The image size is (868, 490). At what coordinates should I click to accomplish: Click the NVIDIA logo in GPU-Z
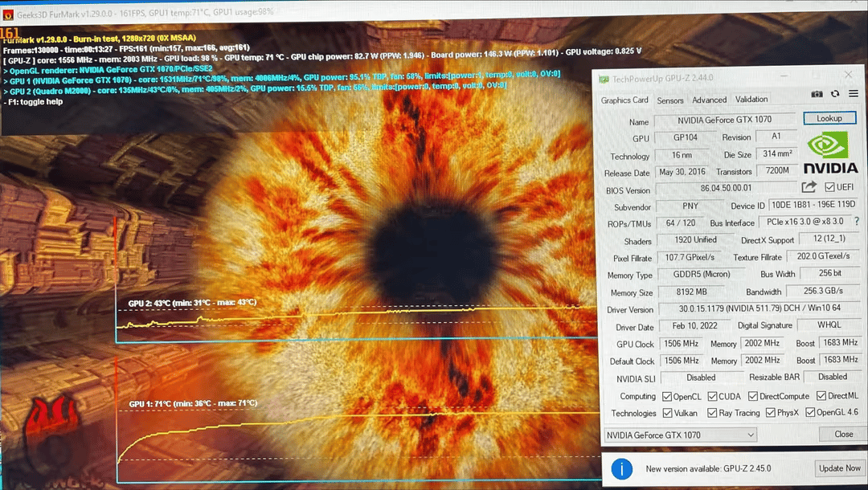(x=830, y=153)
